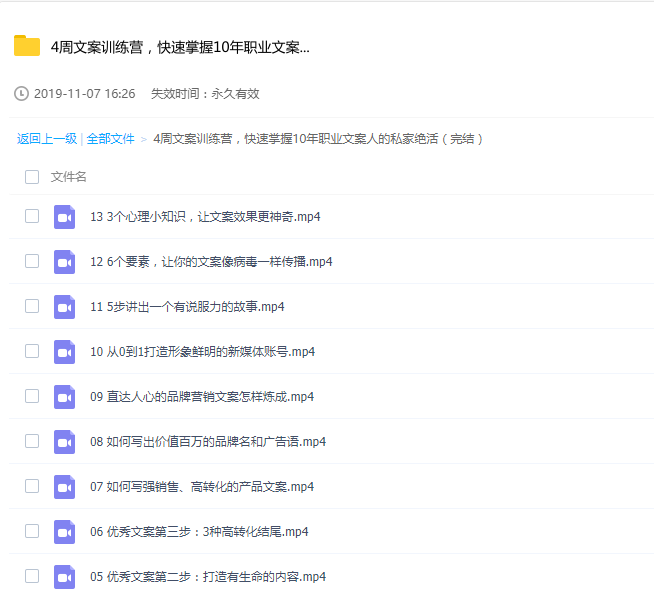This screenshot has width=654, height=594.
Task: Open file 12 6个要素，让你的文案像病毒一样传播.mp4
Action: tap(211, 262)
